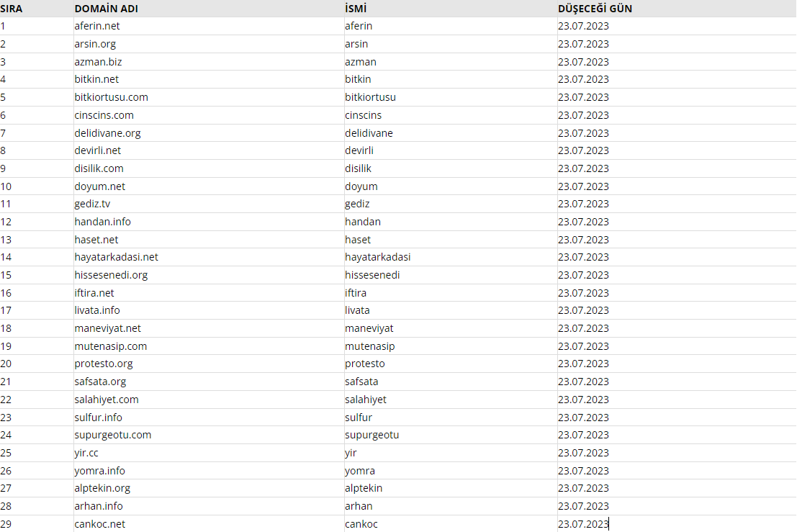This screenshot has width=797, height=532.
Task: Click the yir.cc domain entry
Action: coord(86,453)
